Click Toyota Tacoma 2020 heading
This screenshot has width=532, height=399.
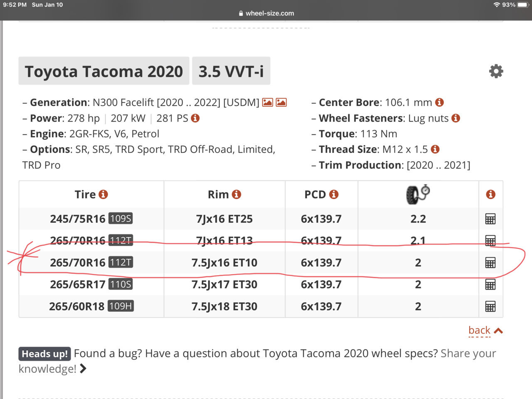pyautogui.click(x=104, y=71)
